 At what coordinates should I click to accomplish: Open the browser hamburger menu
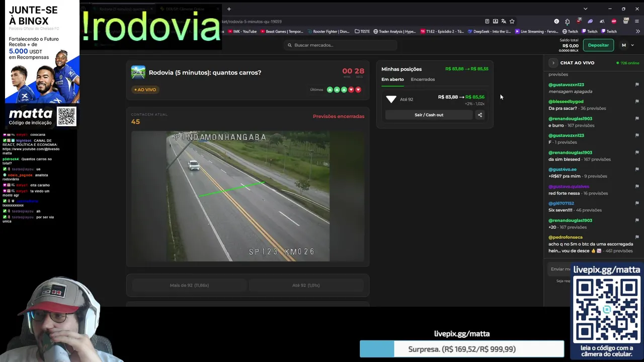pyautogui.click(x=637, y=21)
